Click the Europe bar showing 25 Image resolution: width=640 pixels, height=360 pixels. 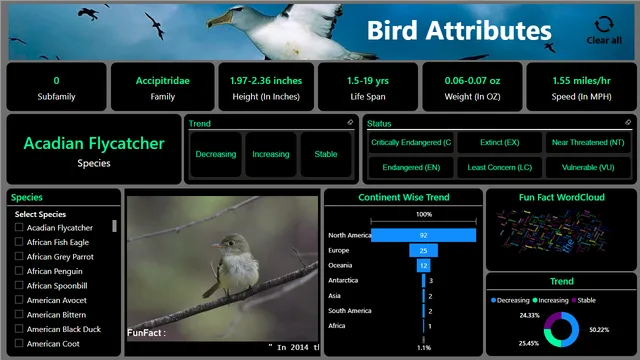pos(423,250)
